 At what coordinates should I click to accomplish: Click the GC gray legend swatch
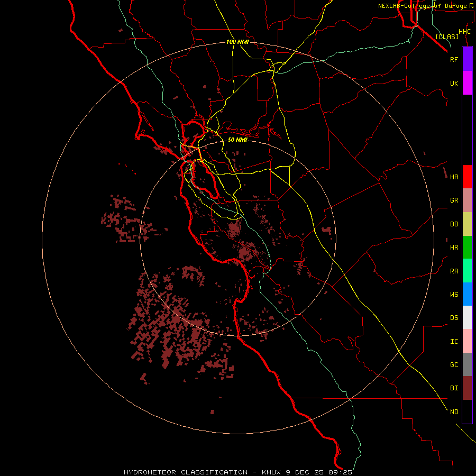(467, 364)
